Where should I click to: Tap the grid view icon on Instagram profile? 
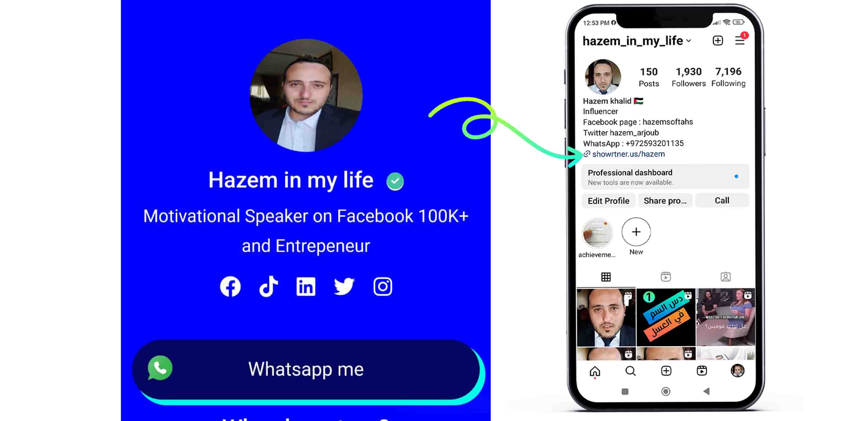coord(606,277)
